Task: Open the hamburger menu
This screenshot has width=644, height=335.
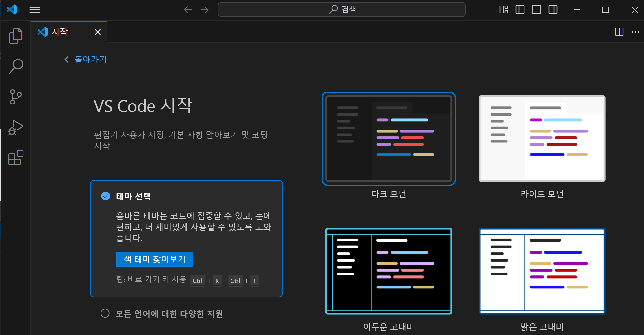Action: click(35, 9)
